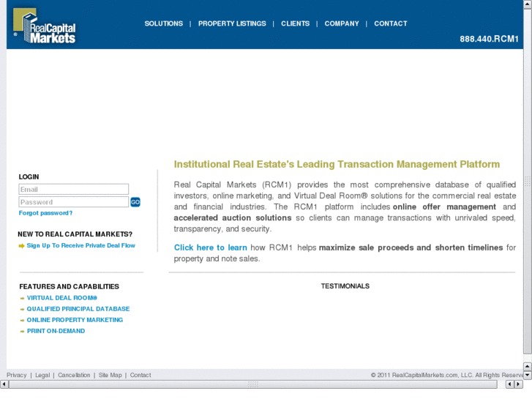The height and width of the screenshot is (399, 532).
Task: Click horizontal scrollbar right arrow at far right
Action: 518,384
